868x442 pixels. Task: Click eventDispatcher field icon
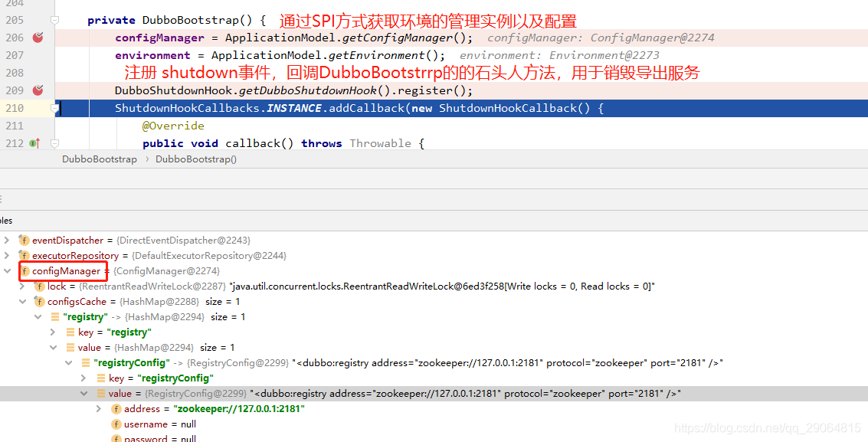[24, 241]
